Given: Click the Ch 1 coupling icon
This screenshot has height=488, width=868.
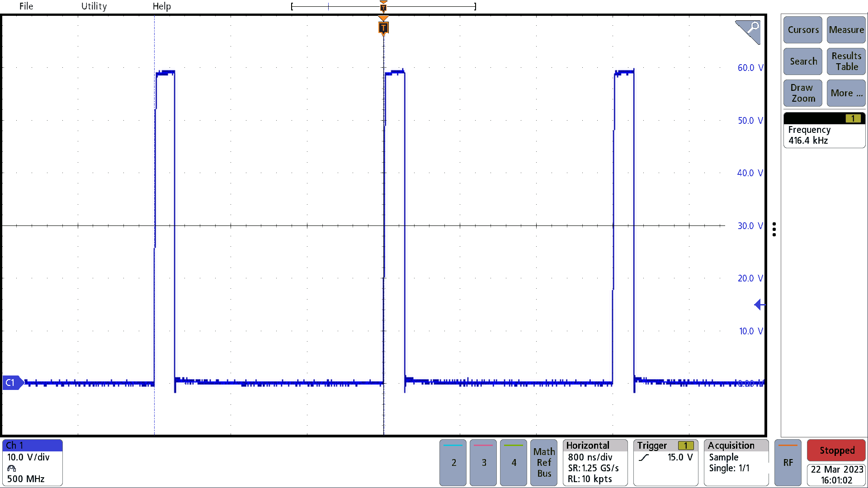Looking at the screenshot, I should pos(11,469).
